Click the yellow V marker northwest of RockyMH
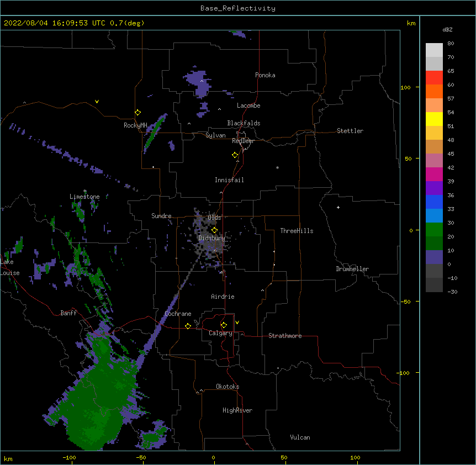This screenshot has height=465, width=476. tap(97, 102)
